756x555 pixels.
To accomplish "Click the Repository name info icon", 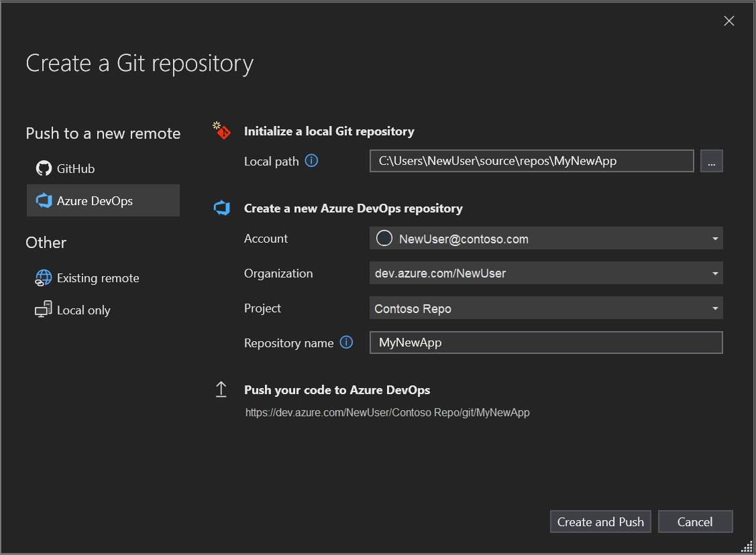I will tap(346, 343).
